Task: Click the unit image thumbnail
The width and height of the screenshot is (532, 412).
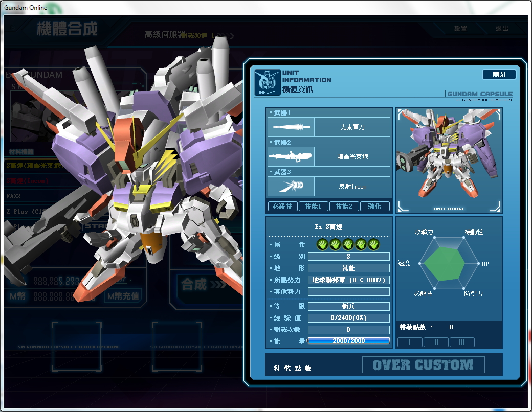Action: 449,160
